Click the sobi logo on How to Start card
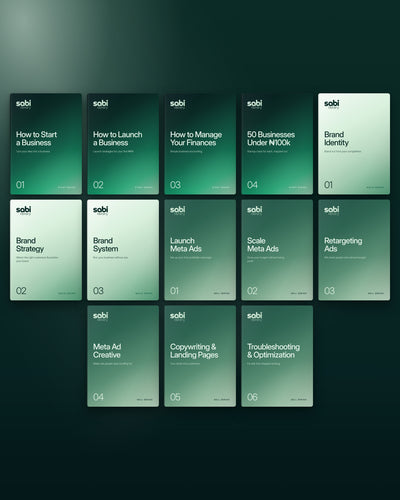 pyautogui.click(x=23, y=104)
